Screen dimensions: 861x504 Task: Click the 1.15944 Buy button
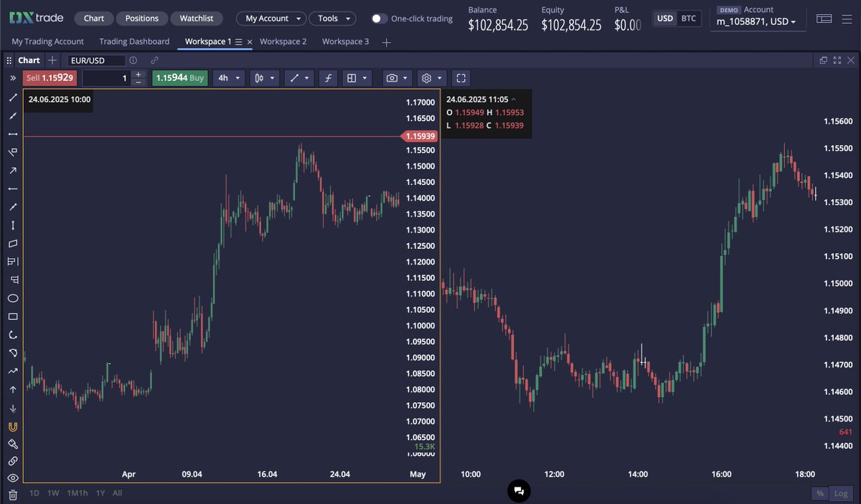(179, 77)
